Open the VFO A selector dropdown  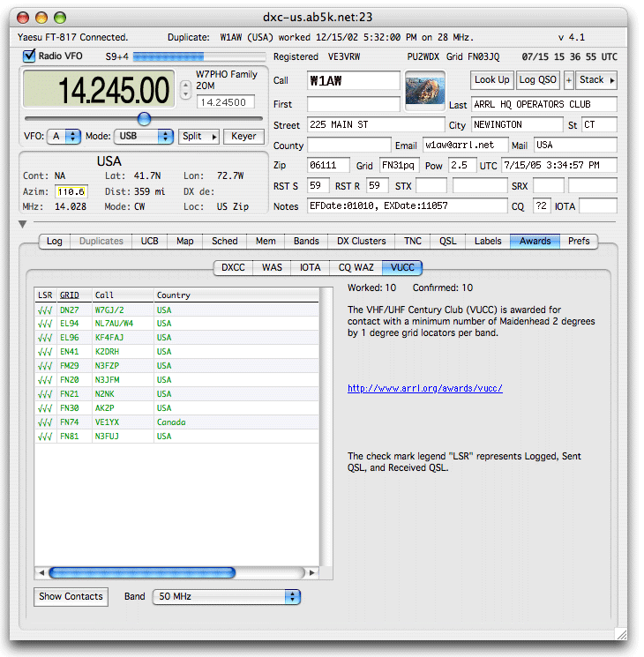click(x=65, y=137)
